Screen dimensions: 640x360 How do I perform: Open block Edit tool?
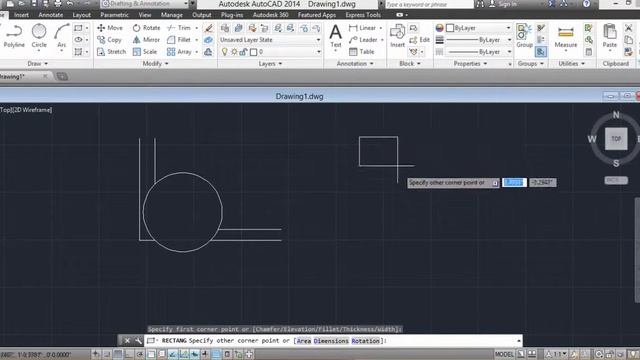pyautogui.click(x=420, y=40)
